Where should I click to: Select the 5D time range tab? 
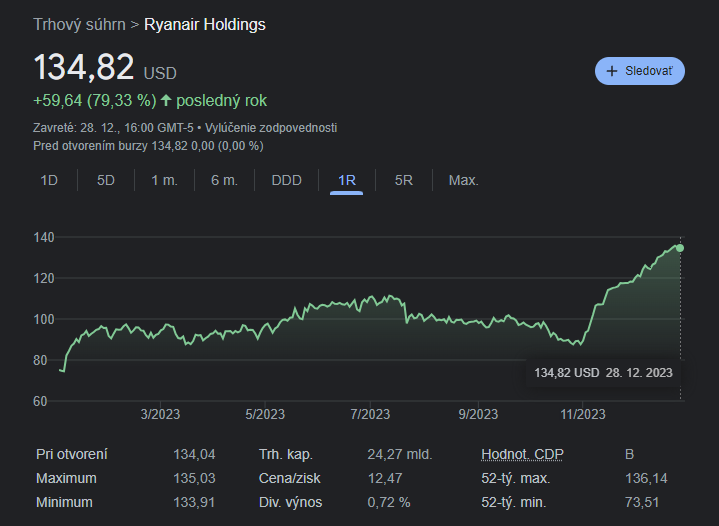click(105, 180)
